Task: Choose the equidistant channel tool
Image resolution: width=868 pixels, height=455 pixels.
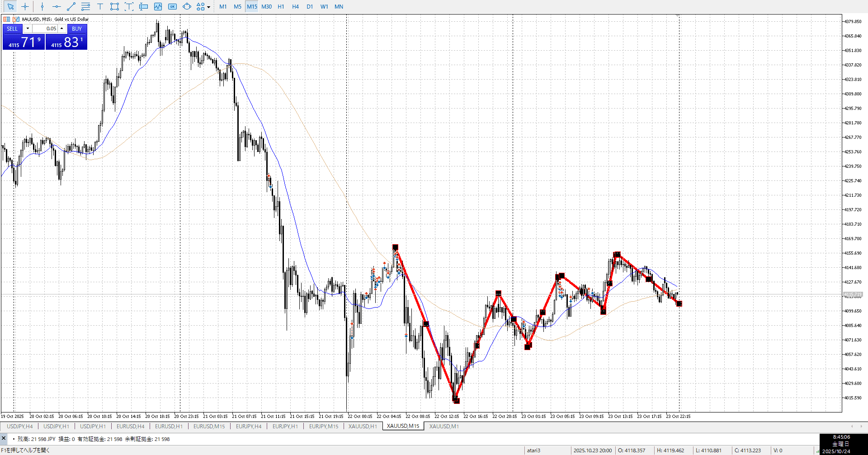Action: click(x=85, y=6)
